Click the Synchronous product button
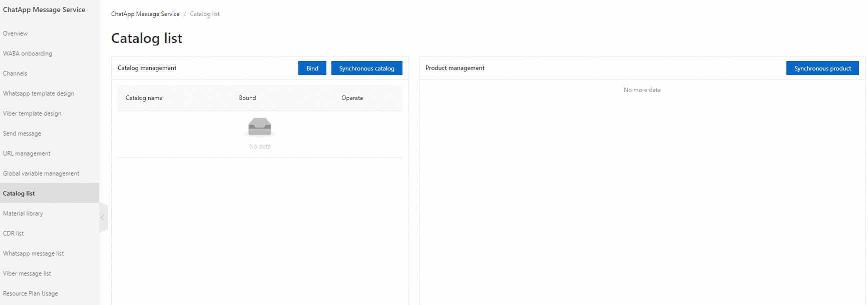 822,68
